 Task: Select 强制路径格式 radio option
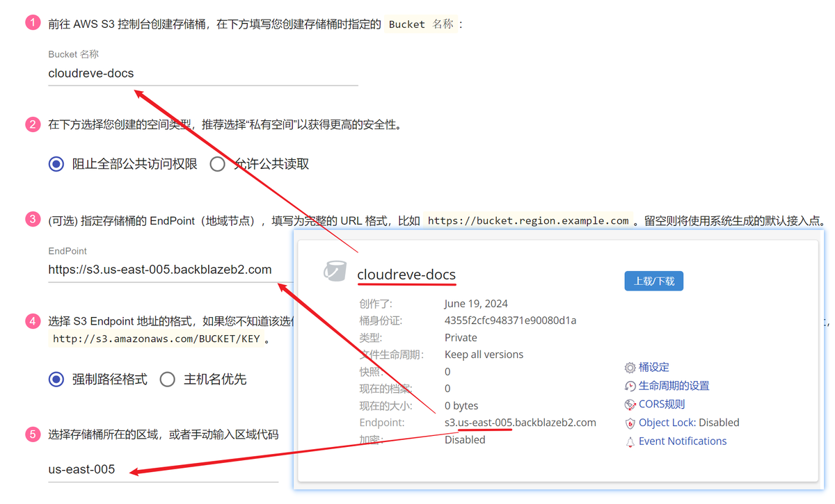click(56, 380)
